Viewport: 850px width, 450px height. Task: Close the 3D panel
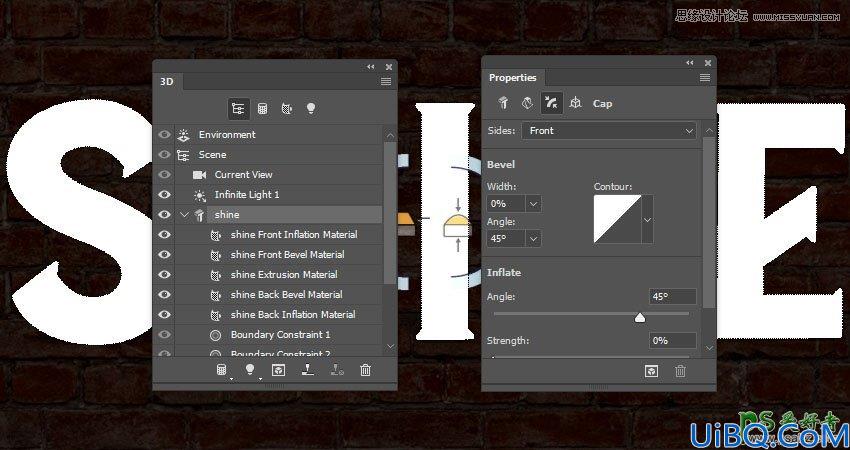[389, 67]
